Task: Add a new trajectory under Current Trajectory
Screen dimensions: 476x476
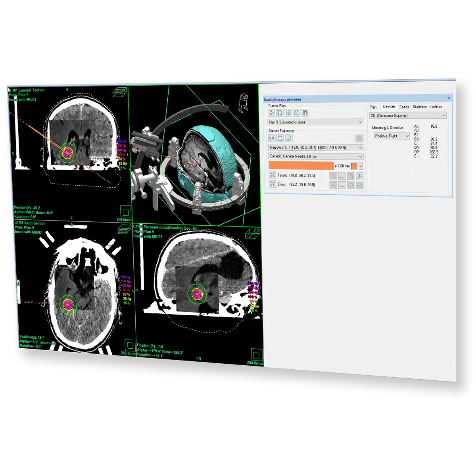Action: [272, 138]
